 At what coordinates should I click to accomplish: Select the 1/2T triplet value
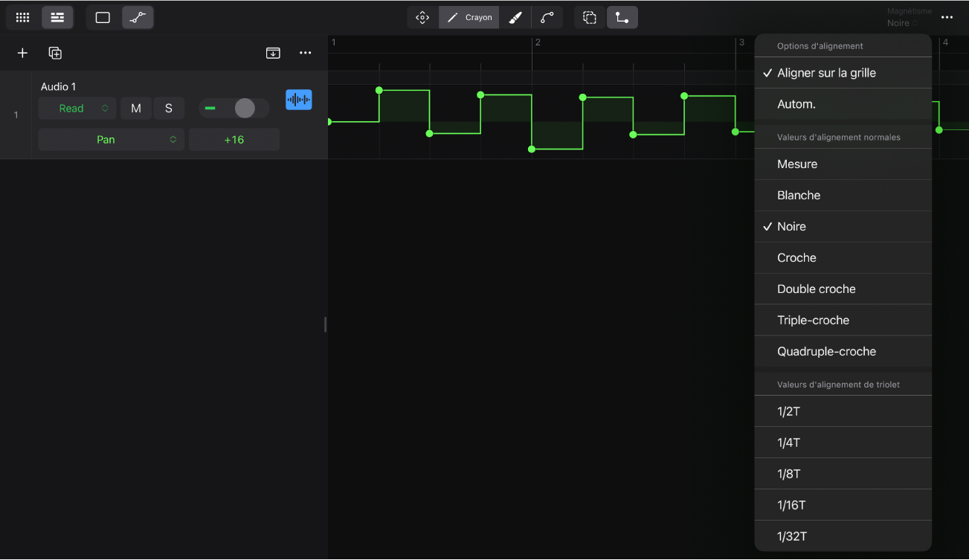[x=843, y=411]
